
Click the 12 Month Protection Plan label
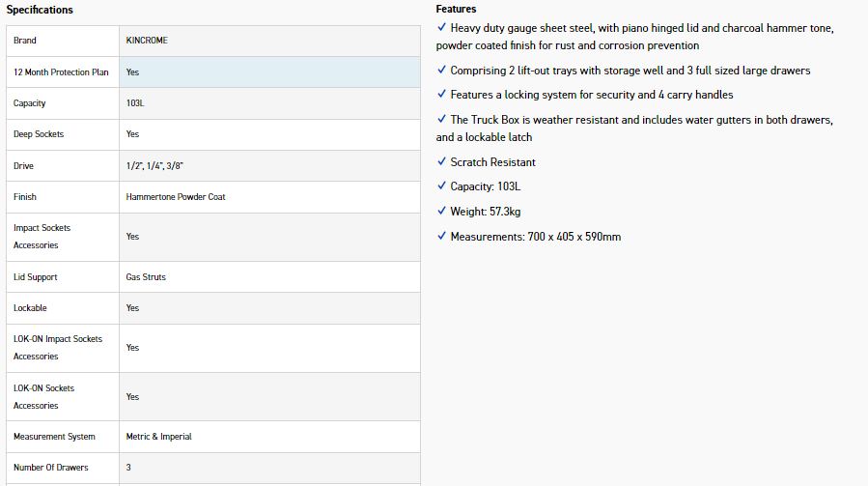(61, 72)
